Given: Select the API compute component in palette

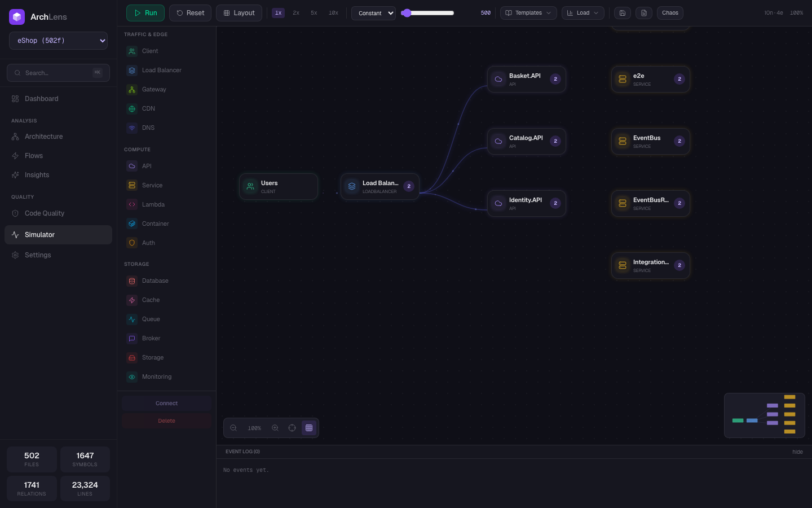Looking at the screenshot, I should click(166, 167).
